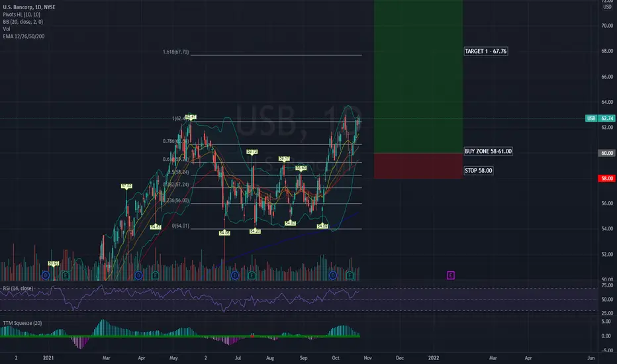Select the 0.5(58.24) Fibonacci level label

179,172
